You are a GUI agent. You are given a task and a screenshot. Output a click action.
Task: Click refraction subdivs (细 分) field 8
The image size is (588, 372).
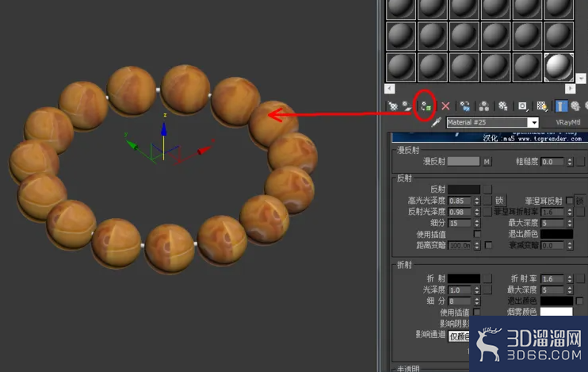pyautogui.click(x=460, y=301)
